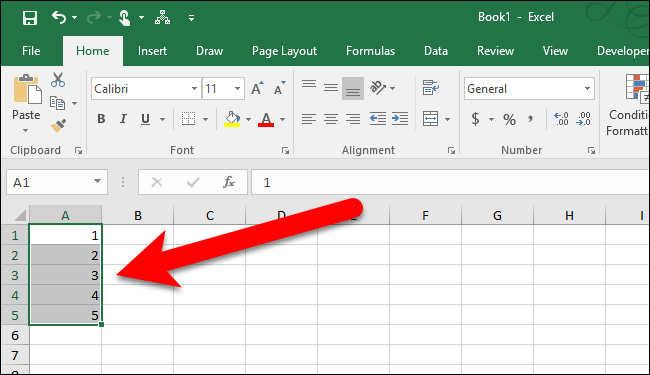Save the workbook with the floppy disk icon
The image size is (650, 375).
30,18
